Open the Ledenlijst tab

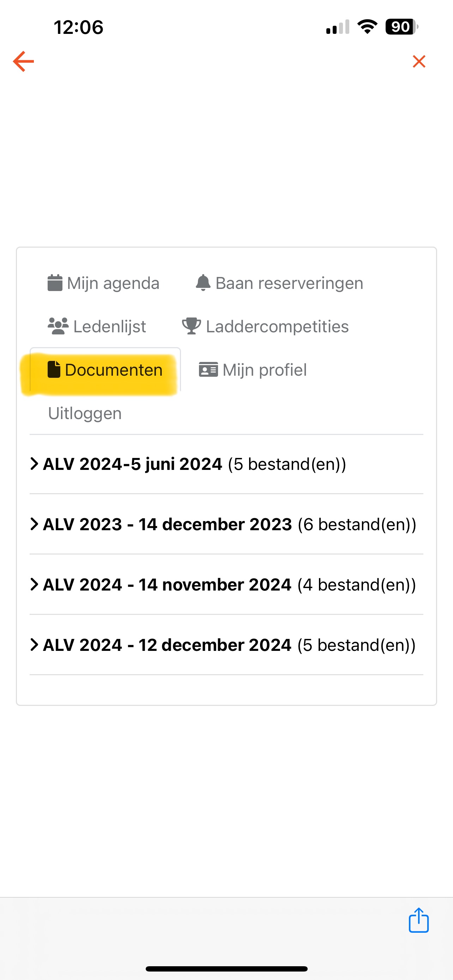(x=109, y=327)
